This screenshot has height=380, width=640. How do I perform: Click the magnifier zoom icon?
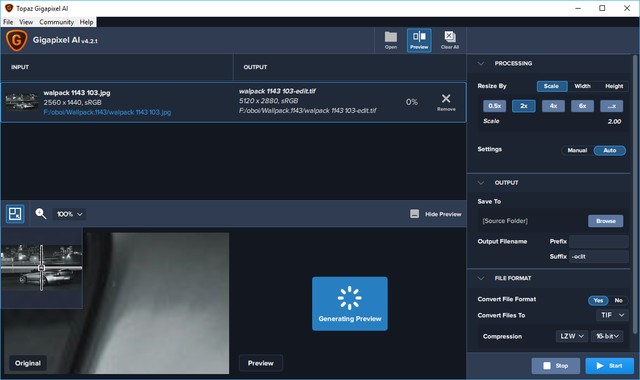tap(40, 213)
